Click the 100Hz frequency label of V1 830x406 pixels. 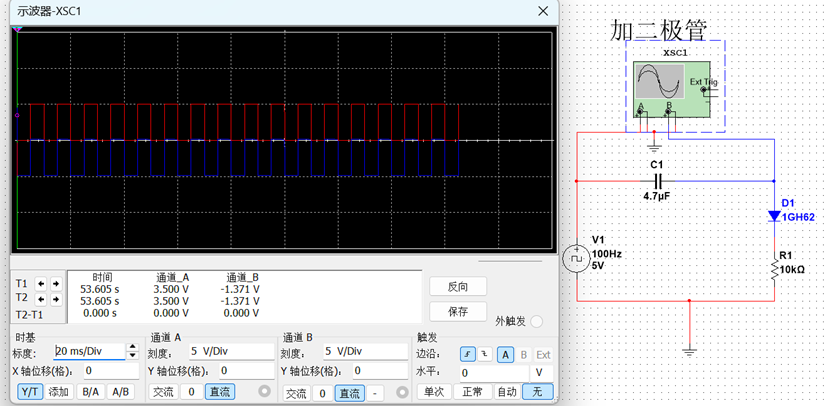(x=606, y=254)
